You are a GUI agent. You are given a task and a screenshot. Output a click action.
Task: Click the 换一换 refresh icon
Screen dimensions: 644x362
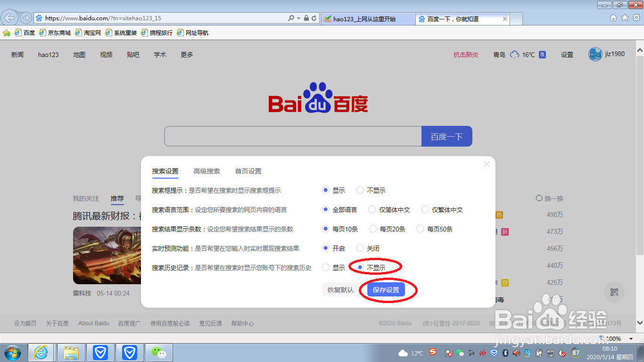[x=539, y=198]
